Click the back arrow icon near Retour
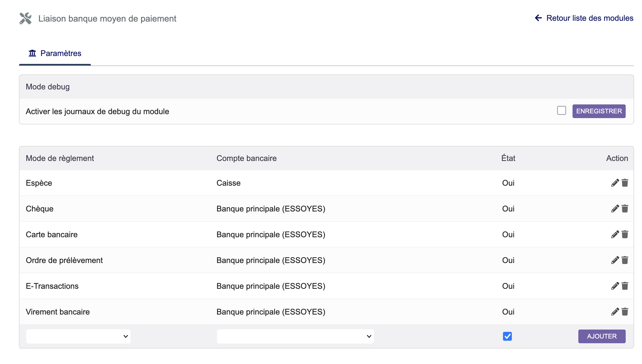 pos(538,18)
